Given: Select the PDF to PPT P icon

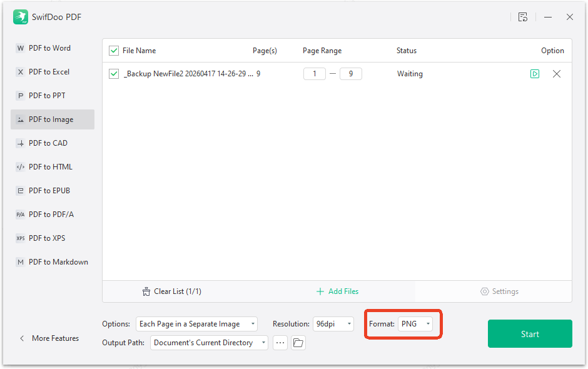Looking at the screenshot, I should click(x=21, y=96).
